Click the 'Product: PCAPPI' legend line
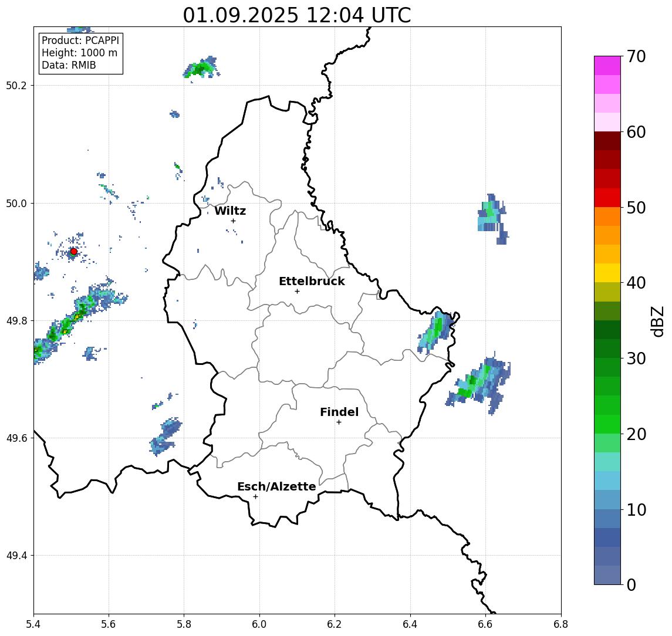 click(x=80, y=40)
